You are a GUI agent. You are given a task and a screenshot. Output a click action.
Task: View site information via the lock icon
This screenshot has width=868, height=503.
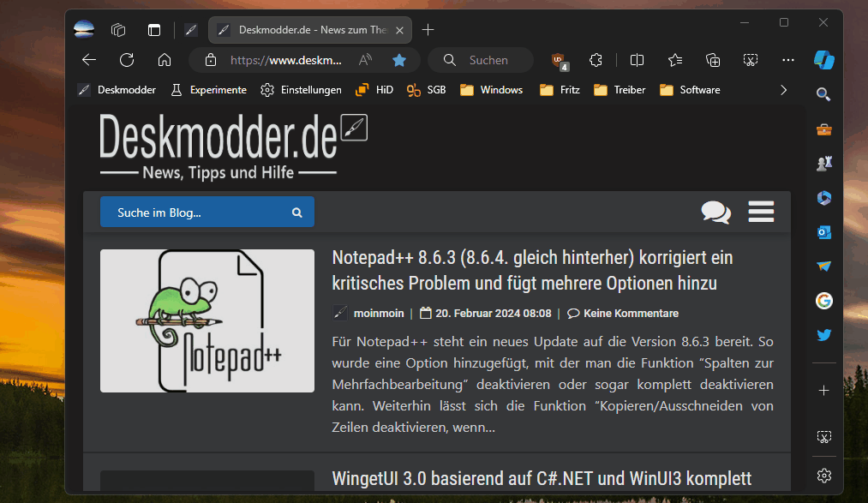(210, 60)
